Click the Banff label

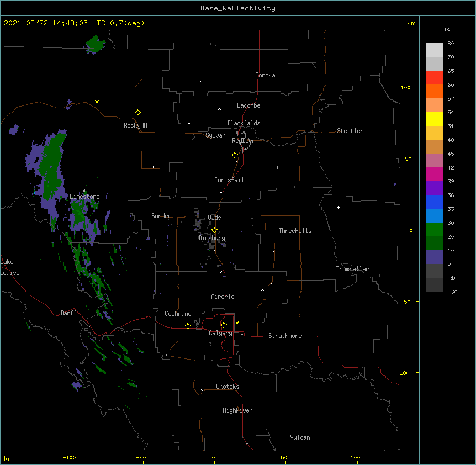point(68,313)
